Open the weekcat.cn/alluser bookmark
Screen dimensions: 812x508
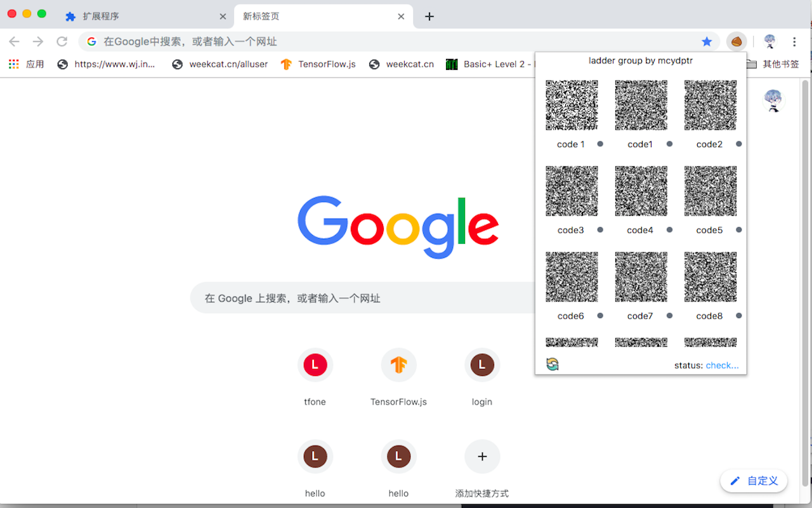coord(220,64)
